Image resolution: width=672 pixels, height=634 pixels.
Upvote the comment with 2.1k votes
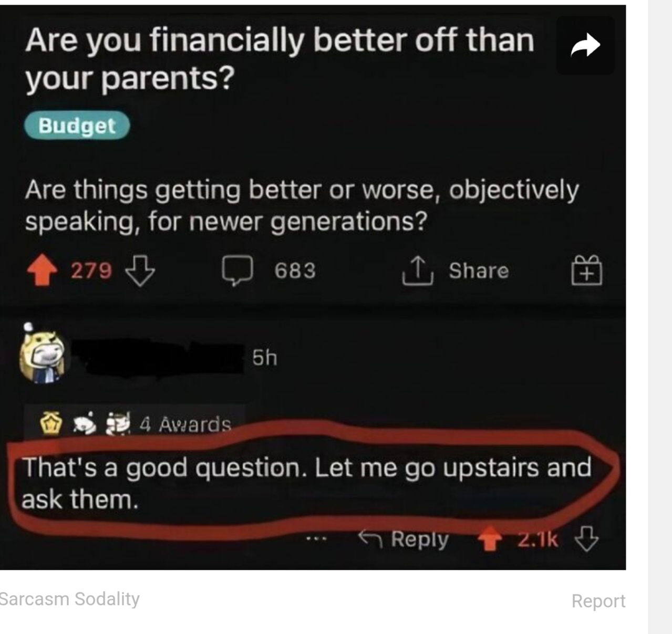point(490,539)
